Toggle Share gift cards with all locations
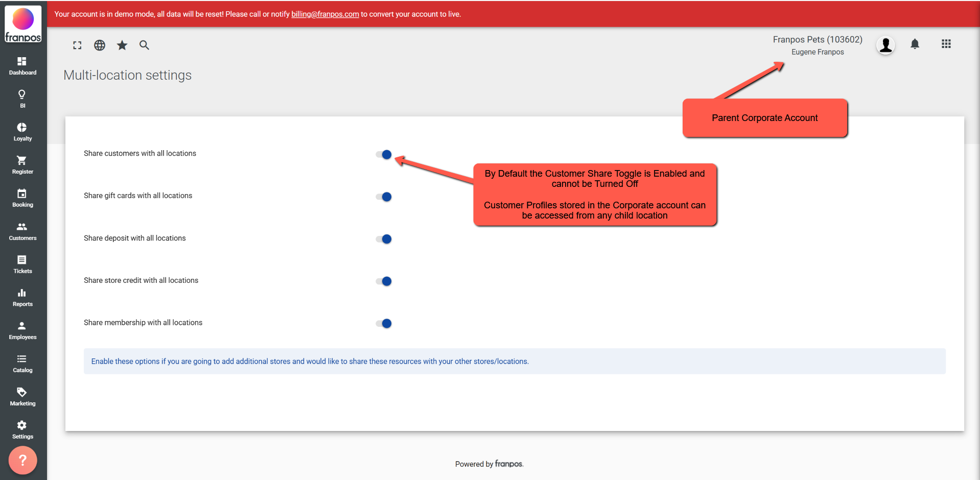This screenshot has width=980, height=480. pos(384,197)
